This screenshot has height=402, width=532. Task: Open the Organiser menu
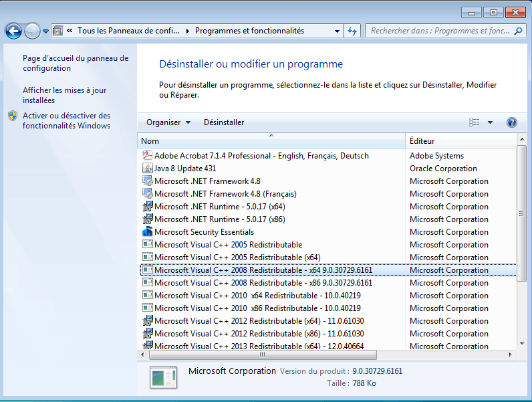point(168,122)
